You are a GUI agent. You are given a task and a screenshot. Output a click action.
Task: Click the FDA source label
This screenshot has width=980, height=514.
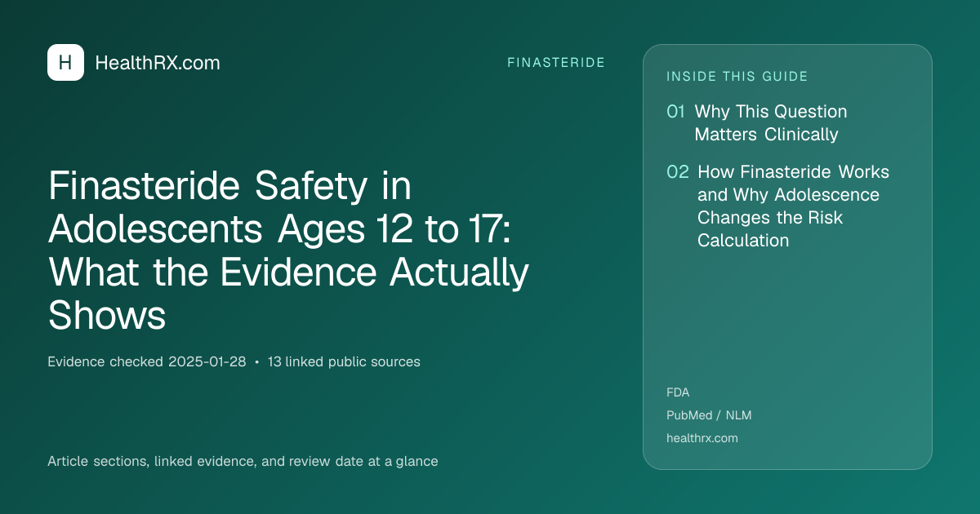tap(678, 392)
